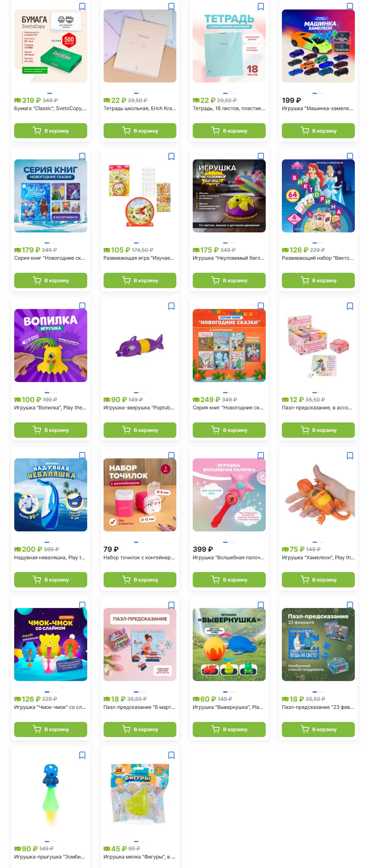Add Волшебная палочка toy to cart
376x868 pixels.
pos(229,580)
